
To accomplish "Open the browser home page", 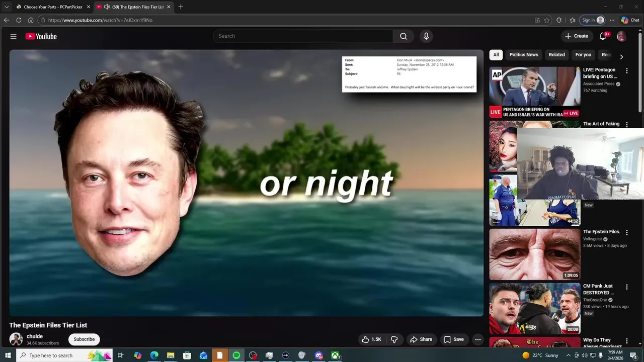I will [x=31, y=20].
